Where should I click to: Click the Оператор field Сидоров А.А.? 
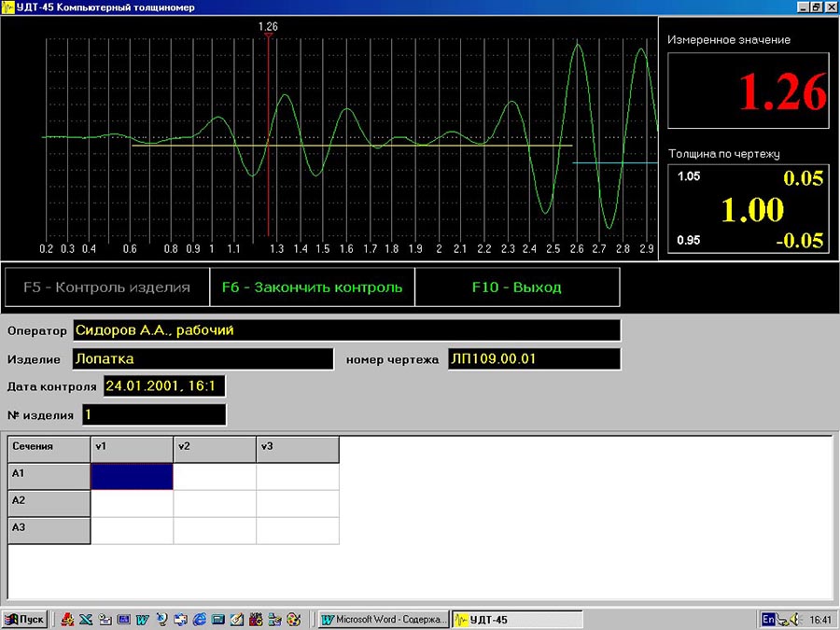[x=346, y=330]
